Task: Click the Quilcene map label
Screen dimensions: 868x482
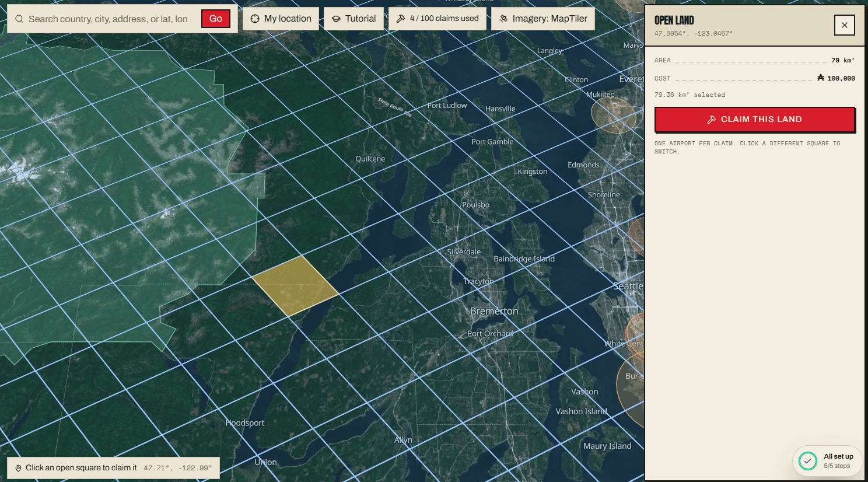Action: [370, 159]
